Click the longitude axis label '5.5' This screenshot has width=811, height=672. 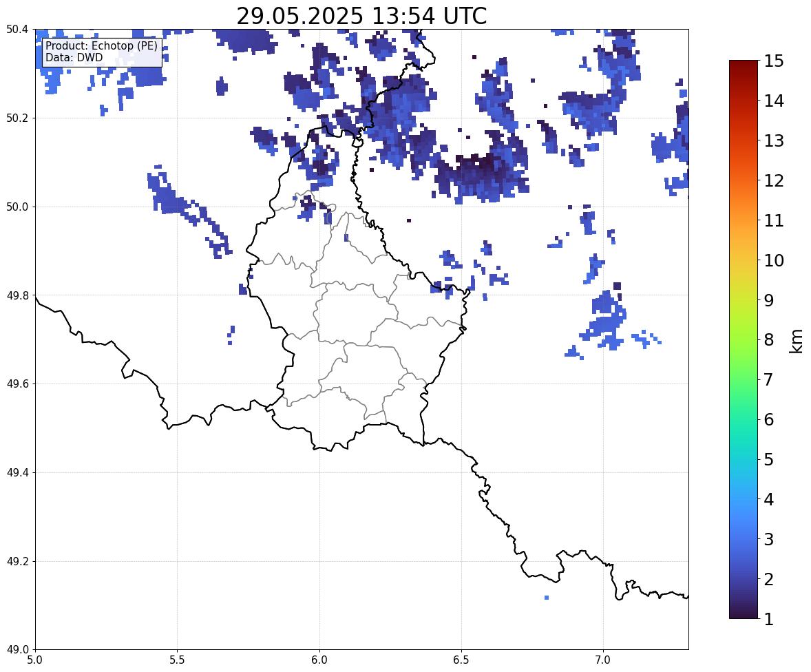click(x=177, y=660)
